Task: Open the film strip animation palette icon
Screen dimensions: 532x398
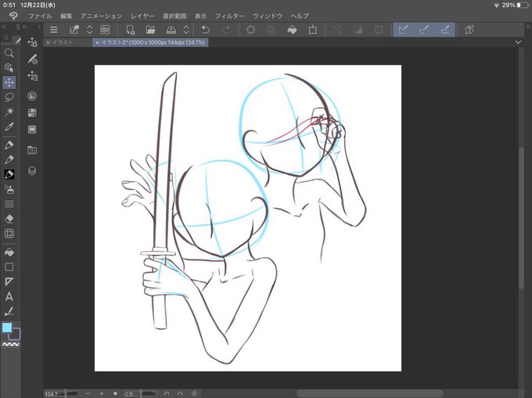Action: click(32, 130)
